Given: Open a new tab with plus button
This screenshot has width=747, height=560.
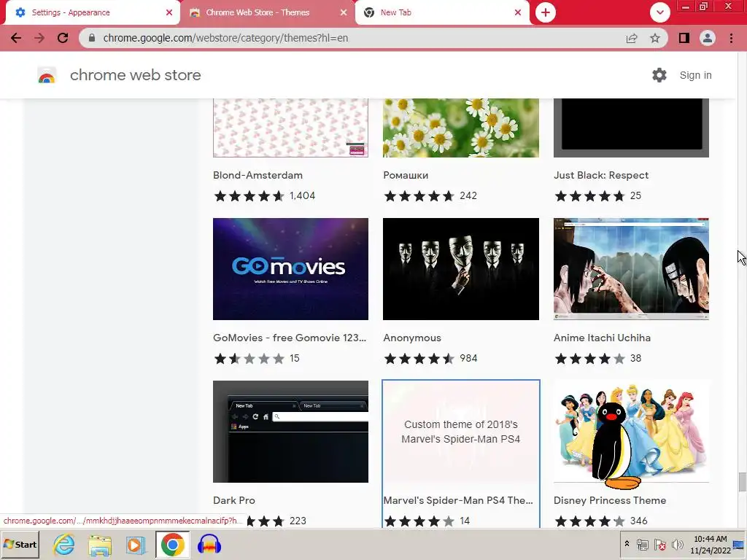Looking at the screenshot, I should (x=546, y=12).
